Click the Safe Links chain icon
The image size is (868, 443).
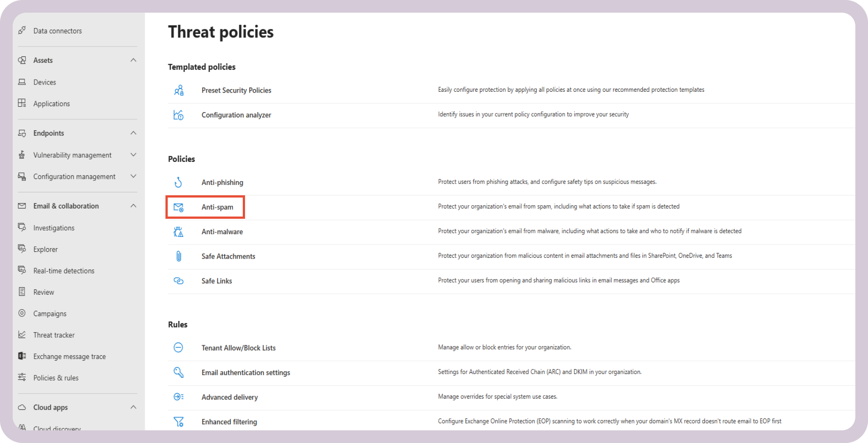[179, 281]
